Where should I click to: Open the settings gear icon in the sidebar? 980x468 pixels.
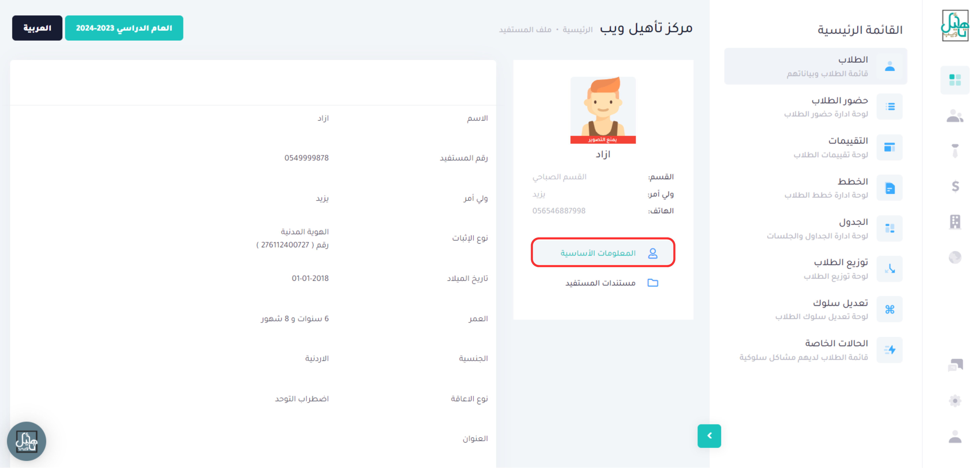click(955, 401)
